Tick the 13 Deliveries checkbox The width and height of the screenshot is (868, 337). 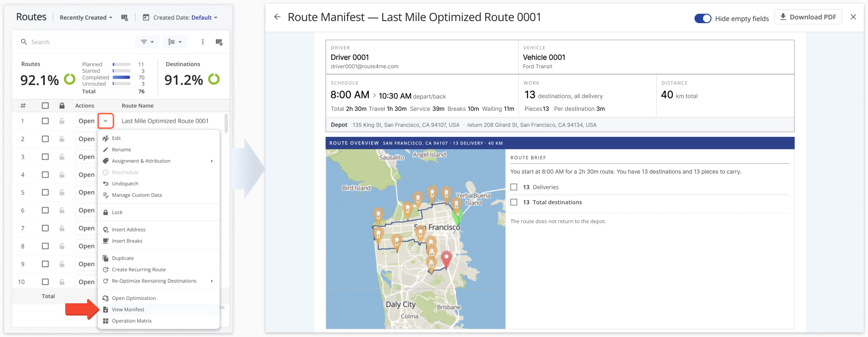click(x=514, y=187)
